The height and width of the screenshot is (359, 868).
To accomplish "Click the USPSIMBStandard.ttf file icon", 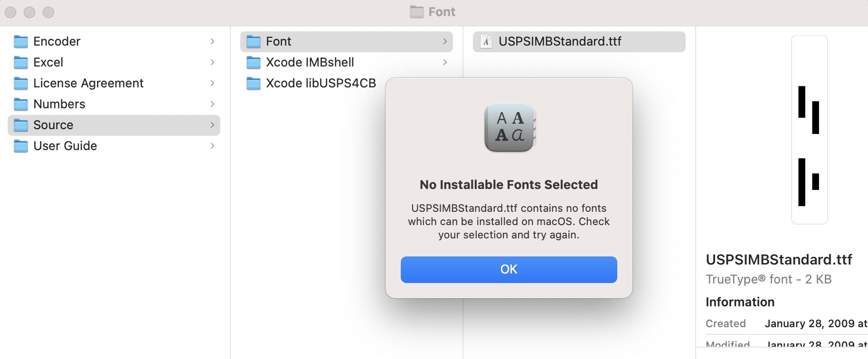I will pyautogui.click(x=486, y=42).
